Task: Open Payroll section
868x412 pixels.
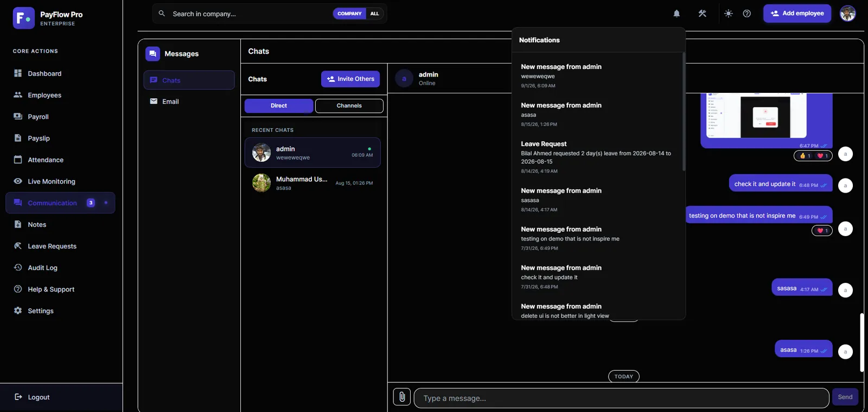Action: point(60,117)
